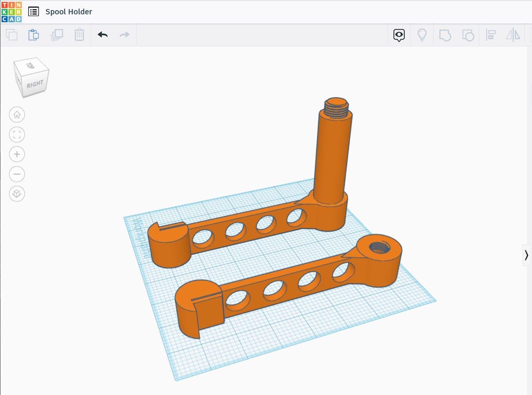
Task: Zoom out with the minus button
Action: point(17,174)
